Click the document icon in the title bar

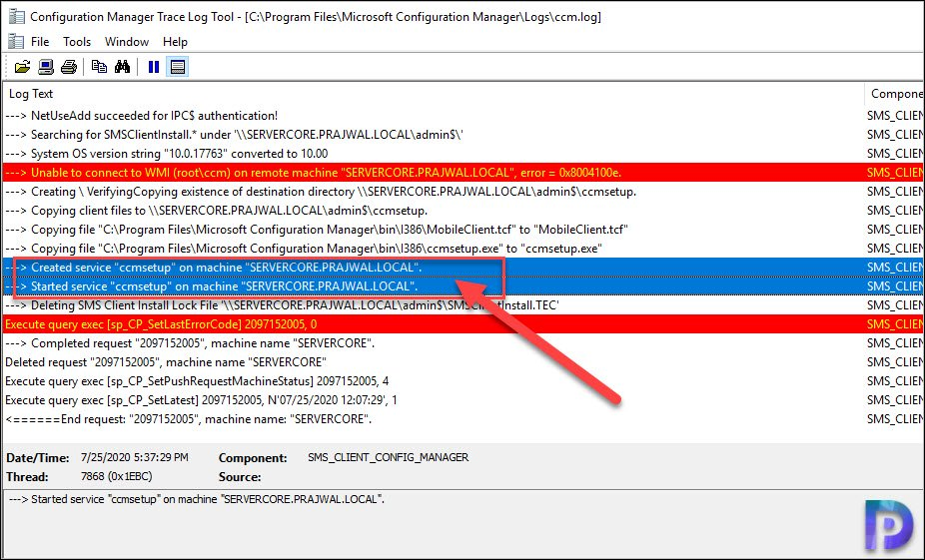(x=17, y=17)
